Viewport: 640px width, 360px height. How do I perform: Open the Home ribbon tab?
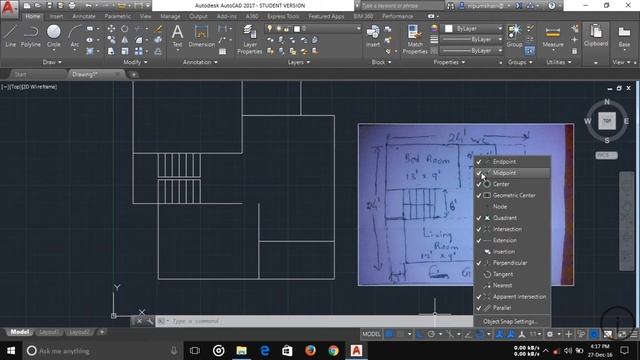click(32, 16)
